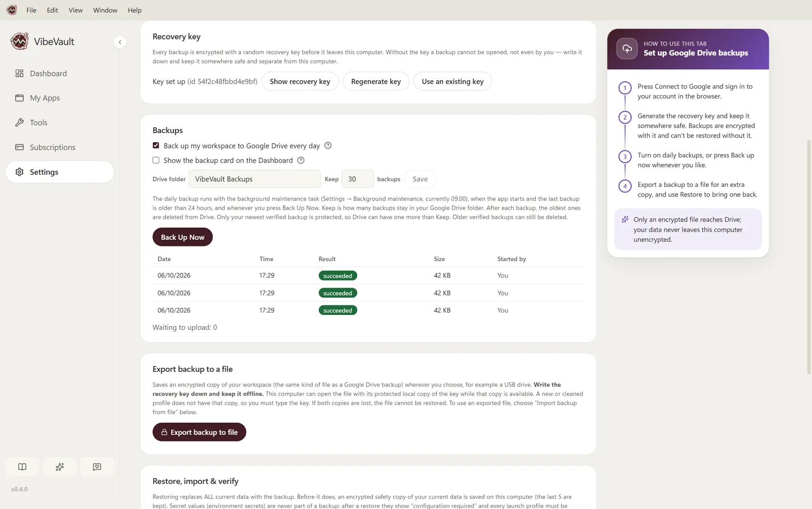Viewport: 812px width, 509px height.
Task: Click Use an existing key
Action: point(453,81)
